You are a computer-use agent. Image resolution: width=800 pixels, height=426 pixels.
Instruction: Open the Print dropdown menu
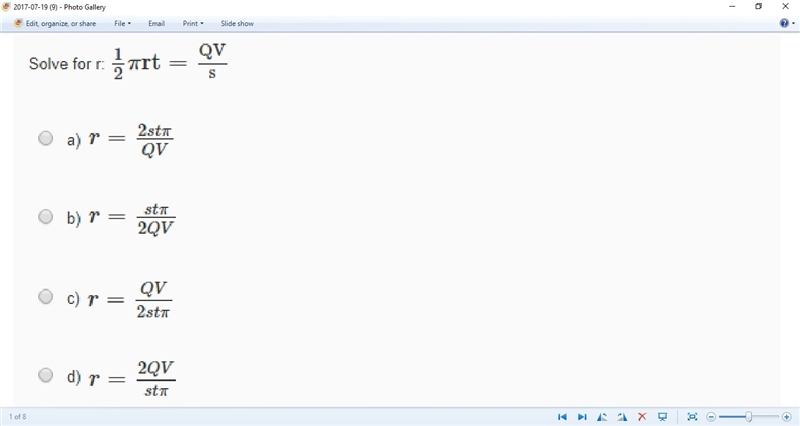[x=193, y=23]
